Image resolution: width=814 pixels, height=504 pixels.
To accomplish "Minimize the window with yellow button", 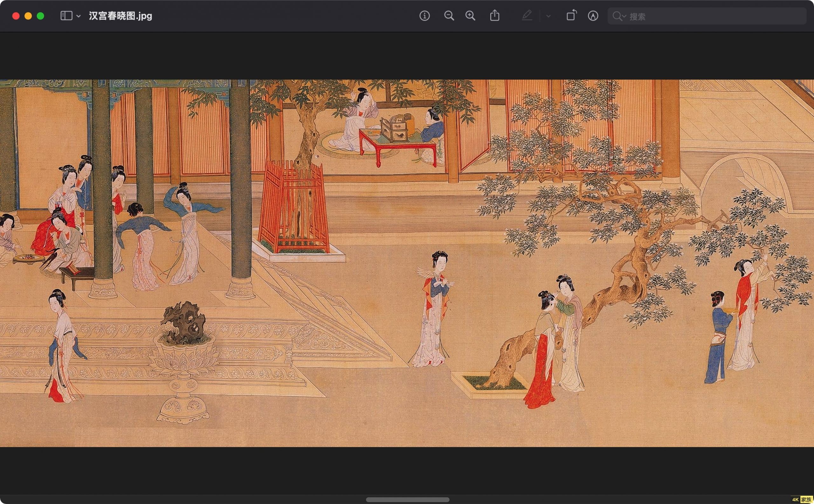I will click(28, 16).
